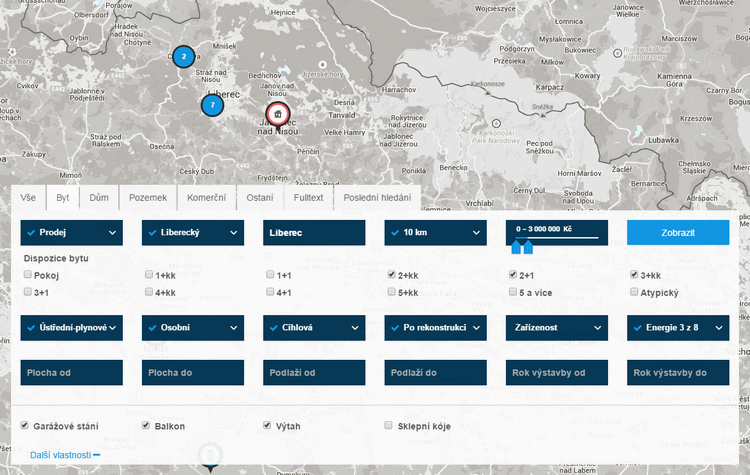Expand the Zařízenost dropdown
Image resolution: width=750 pixels, height=475 pixels.
(x=557, y=328)
